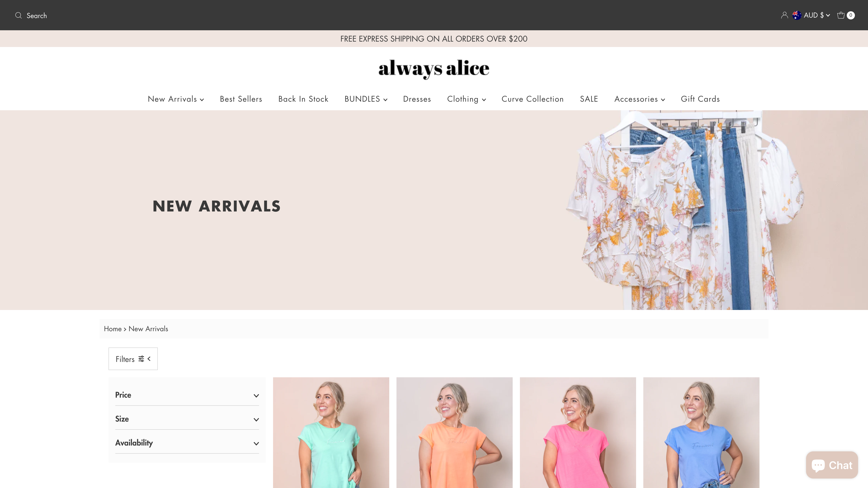Click the search magnifier icon
Screen dimensions: 868x488
click(x=19, y=15)
